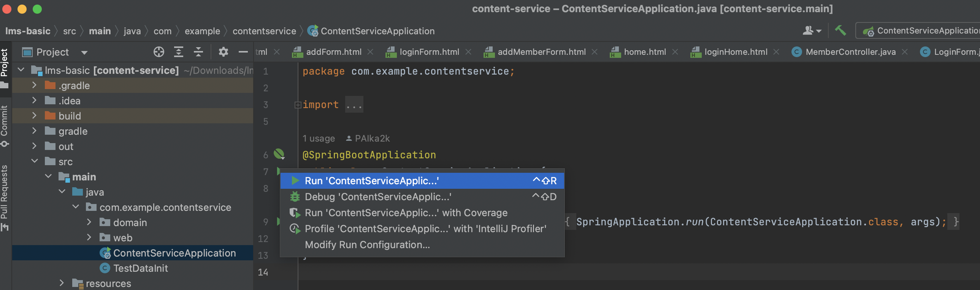
Task: Expand the .idea folder
Action: 34,100
